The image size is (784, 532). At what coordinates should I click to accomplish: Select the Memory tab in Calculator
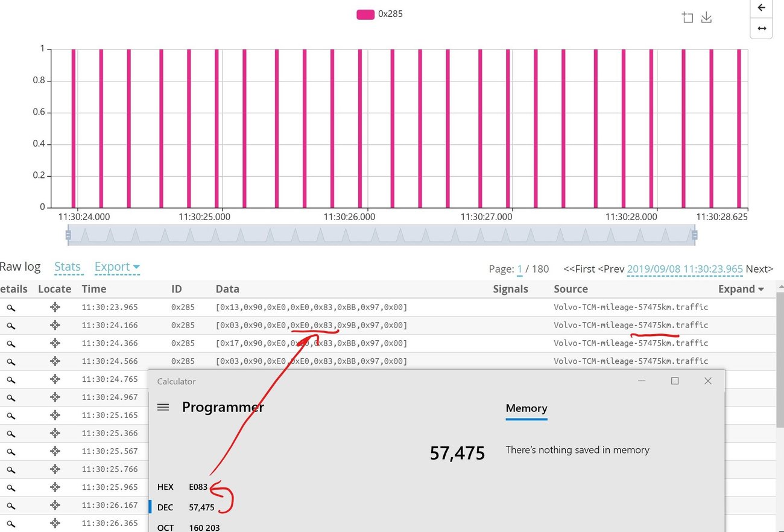[x=526, y=408]
